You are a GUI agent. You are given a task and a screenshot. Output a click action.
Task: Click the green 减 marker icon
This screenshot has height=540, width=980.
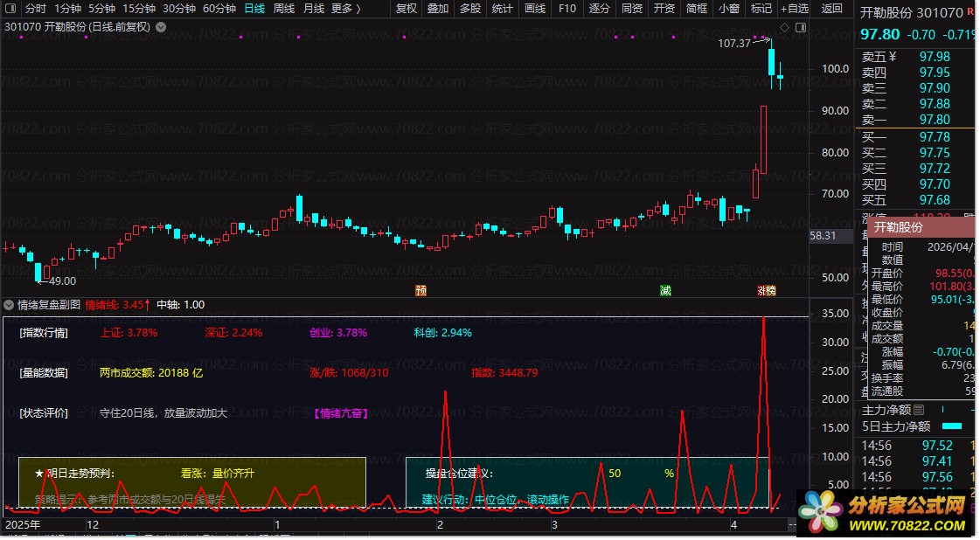[665, 290]
